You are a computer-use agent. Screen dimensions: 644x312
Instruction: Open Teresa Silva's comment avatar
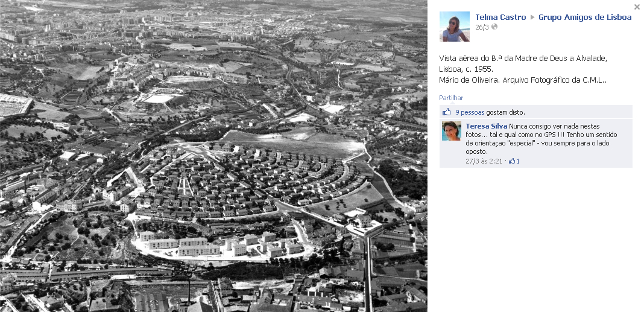(x=452, y=131)
